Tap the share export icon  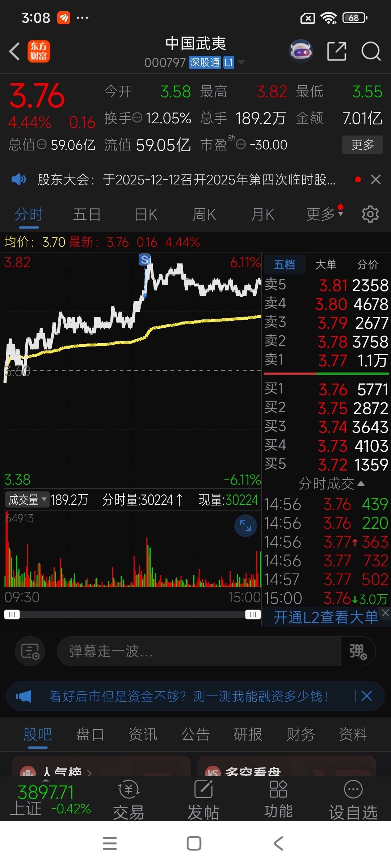coord(337,51)
